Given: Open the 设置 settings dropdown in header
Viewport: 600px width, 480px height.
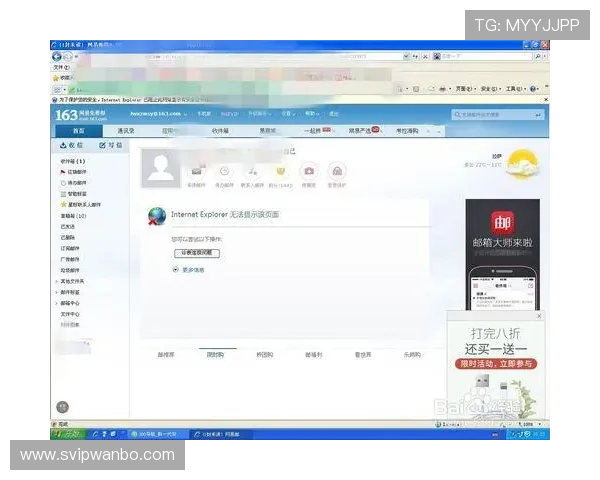Looking at the screenshot, I should click(288, 114).
